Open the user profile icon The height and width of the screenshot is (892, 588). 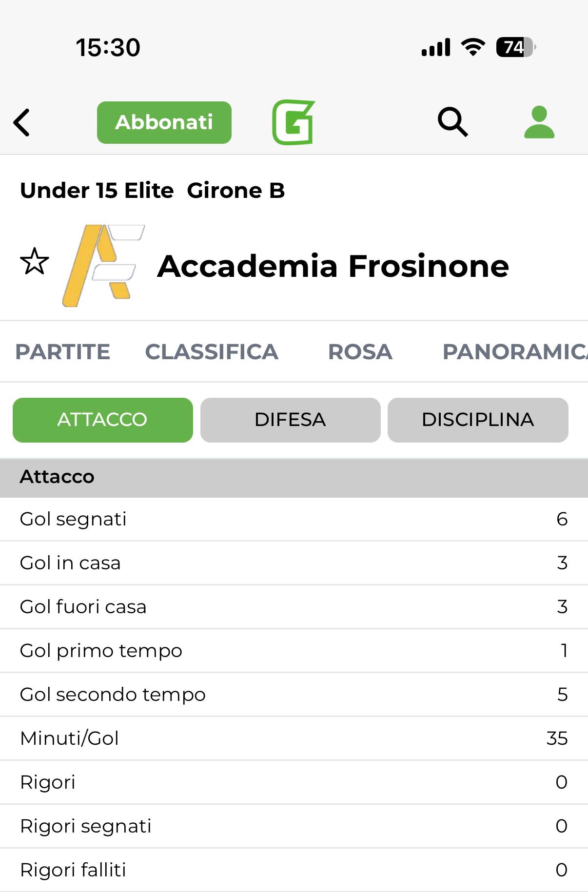coord(539,122)
